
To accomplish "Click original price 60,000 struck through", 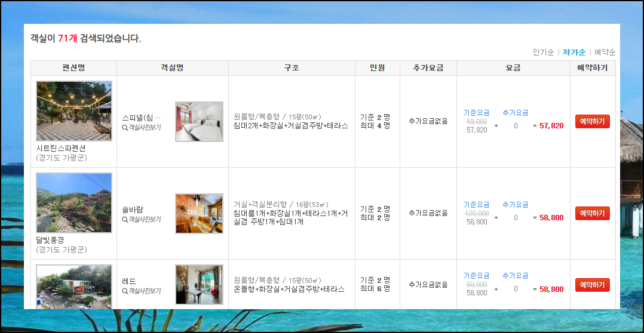I will (x=477, y=284).
